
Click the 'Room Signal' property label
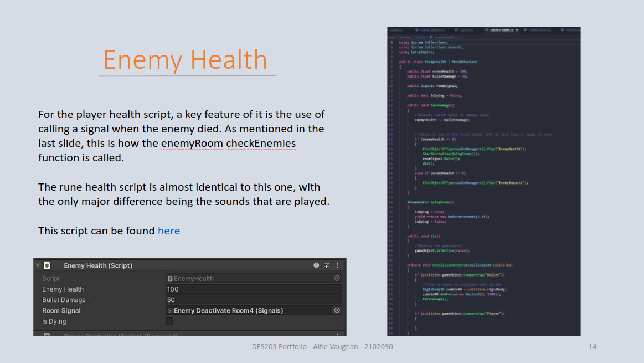pyautogui.click(x=61, y=310)
